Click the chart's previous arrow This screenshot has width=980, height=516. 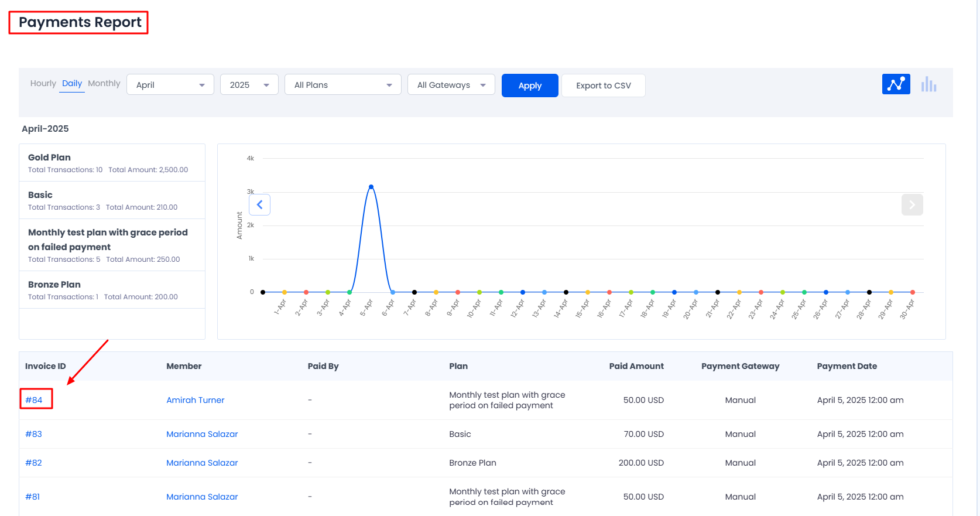(x=259, y=205)
